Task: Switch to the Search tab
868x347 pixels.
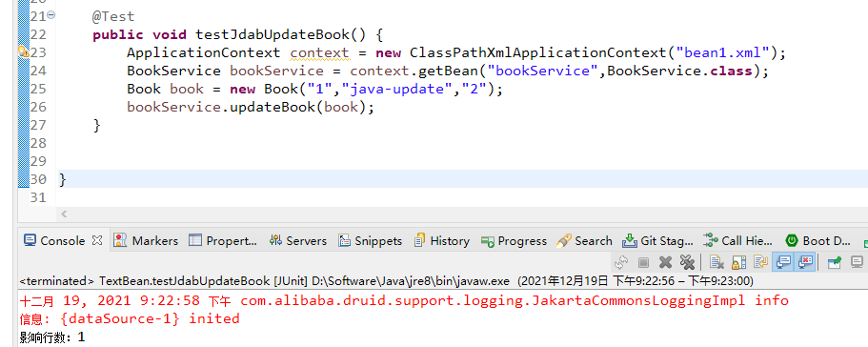Action: [585, 241]
